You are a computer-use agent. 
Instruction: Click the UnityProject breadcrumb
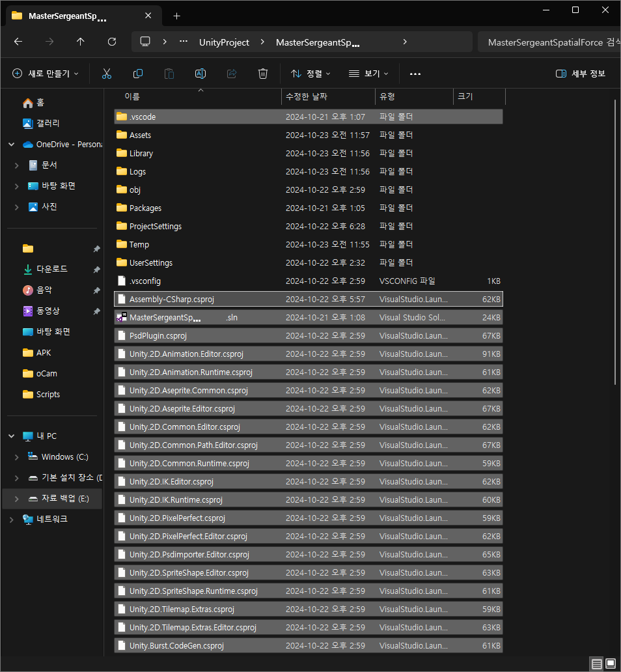point(224,42)
